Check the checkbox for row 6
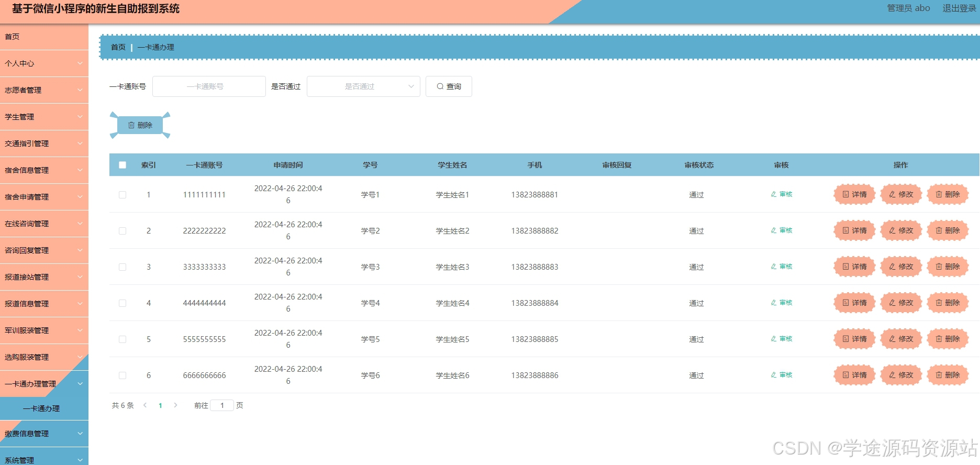This screenshot has height=465, width=980. point(122,375)
